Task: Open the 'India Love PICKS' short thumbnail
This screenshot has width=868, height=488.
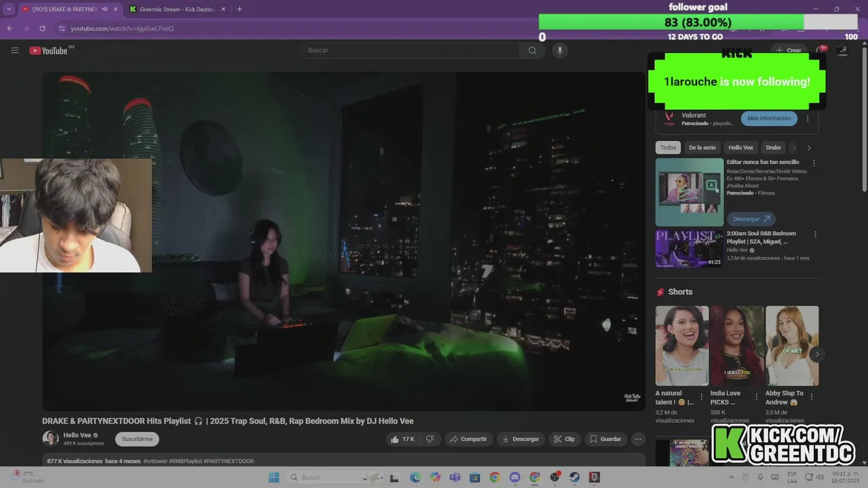Action: coord(736,346)
